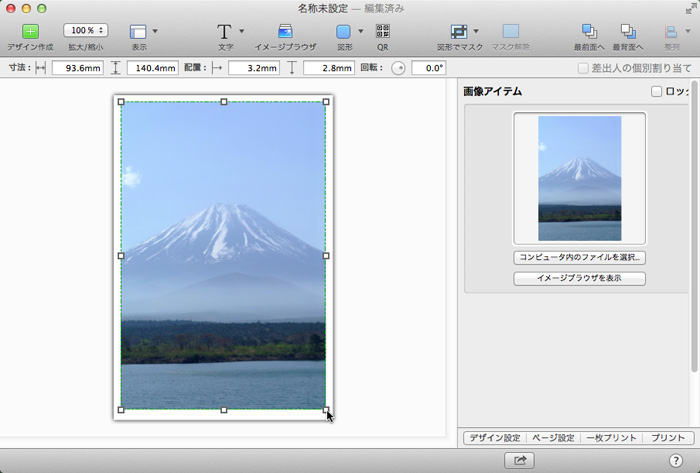Click the green デザイン作成 icon
This screenshot has width=700, height=473.
(30, 32)
